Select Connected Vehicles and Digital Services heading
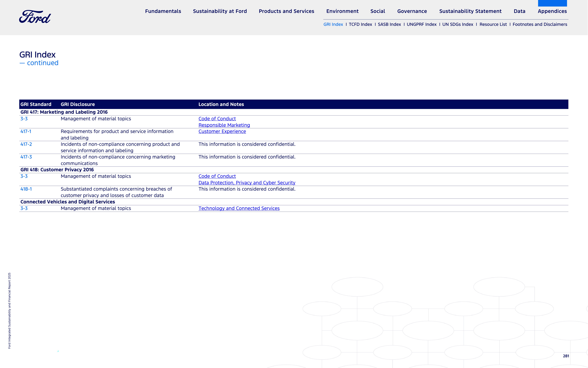The width and height of the screenshot is (588, 368). click(x=68, y=202)
